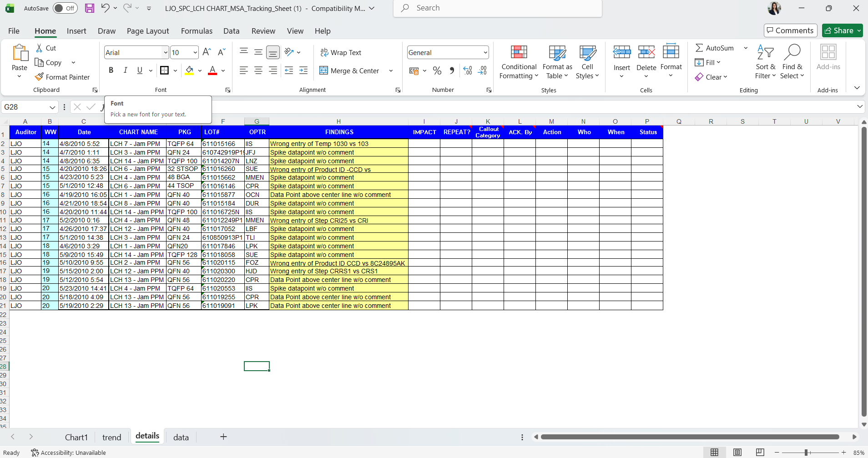The height and width of the screenshot is (458, 868).
Task: Open the Comments pane button
Action: pyautogui.click(x=790, y=30)
